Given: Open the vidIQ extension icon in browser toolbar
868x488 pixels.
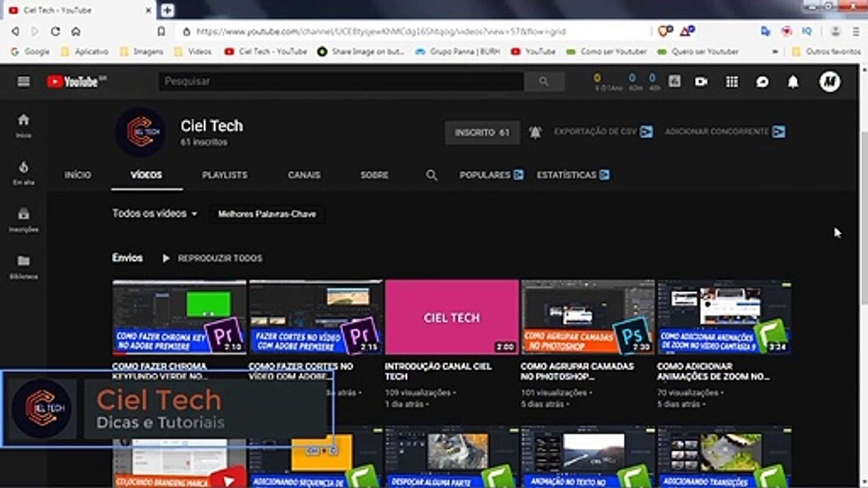Looking at the screenshot, I should click(x=807, y=31).
